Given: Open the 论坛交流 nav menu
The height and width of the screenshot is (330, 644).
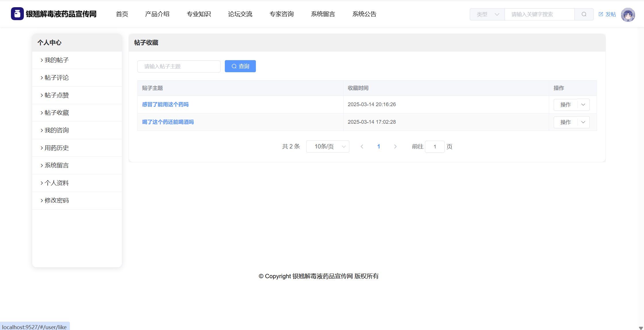Looking at the screenshot, I should coord(240,14).
